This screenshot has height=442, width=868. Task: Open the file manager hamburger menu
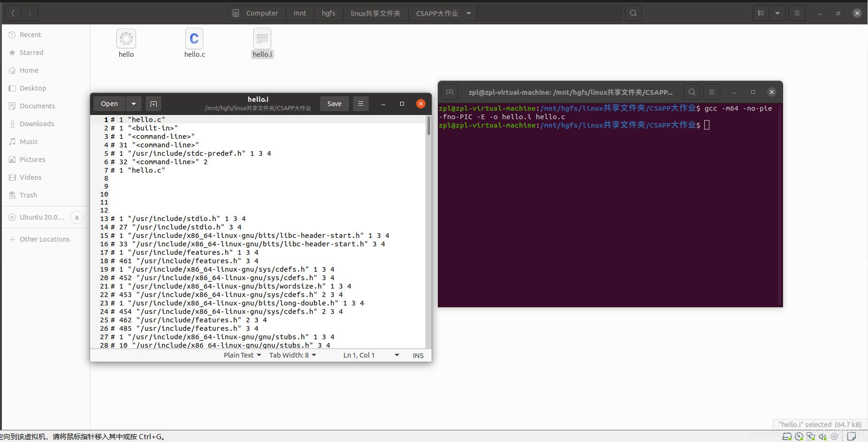(x=797, y=13)
